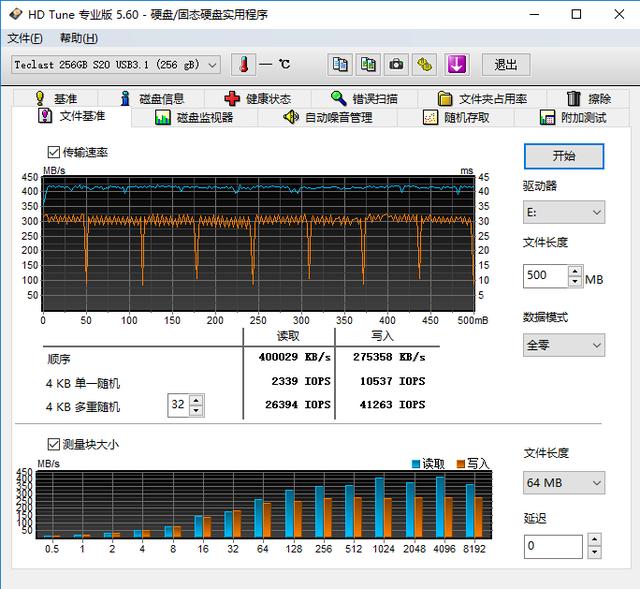Increase the 4 KB queue depth stepper
This screenshot has height=589, width=640.
(196, 400)
